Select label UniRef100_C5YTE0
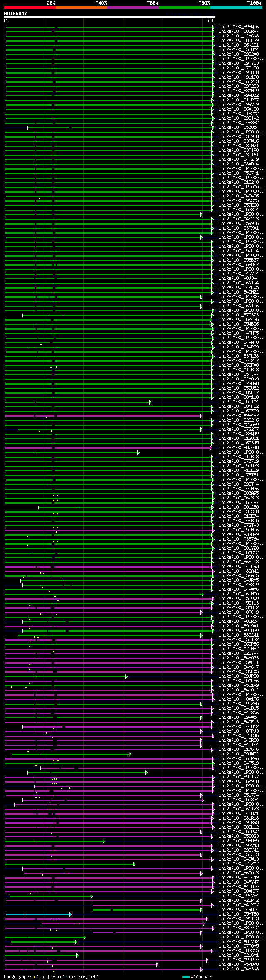The height and width of the screenshot is (980, 266). [239, 914]
